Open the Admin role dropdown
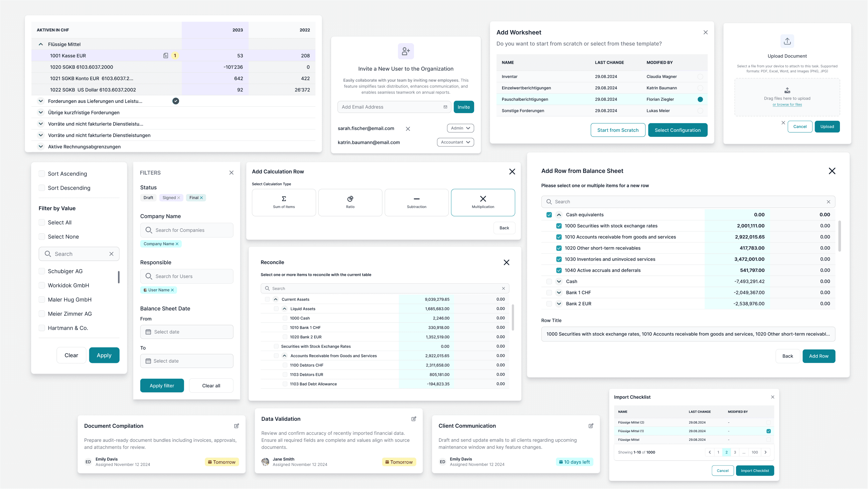The height and width of the screenshot is (489, 868). tap(460, 128)
